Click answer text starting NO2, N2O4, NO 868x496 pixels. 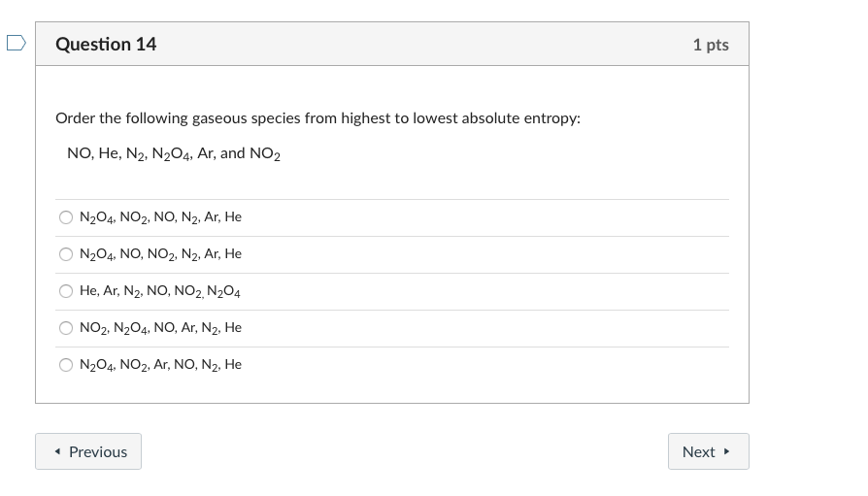160,328
